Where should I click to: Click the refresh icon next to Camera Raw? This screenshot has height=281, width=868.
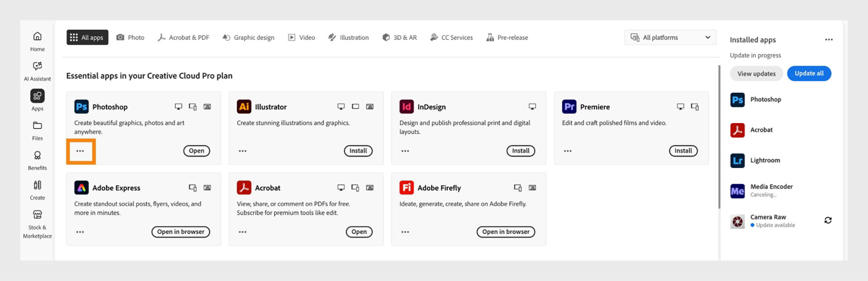pos(828,220)
